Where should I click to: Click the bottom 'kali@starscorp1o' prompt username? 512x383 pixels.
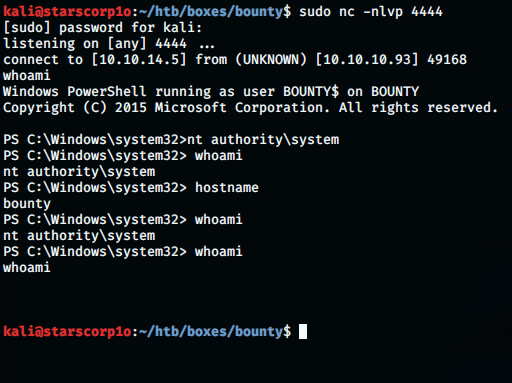[67, 332]
